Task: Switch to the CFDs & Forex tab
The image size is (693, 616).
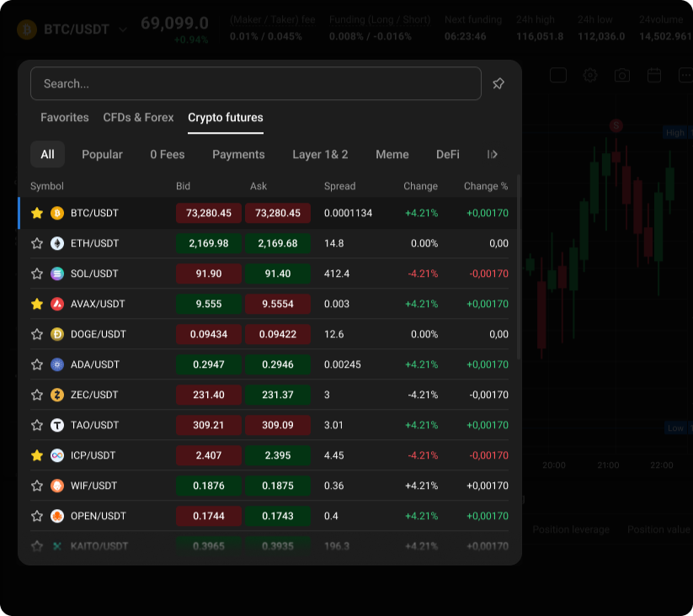Action: (138, 118)
